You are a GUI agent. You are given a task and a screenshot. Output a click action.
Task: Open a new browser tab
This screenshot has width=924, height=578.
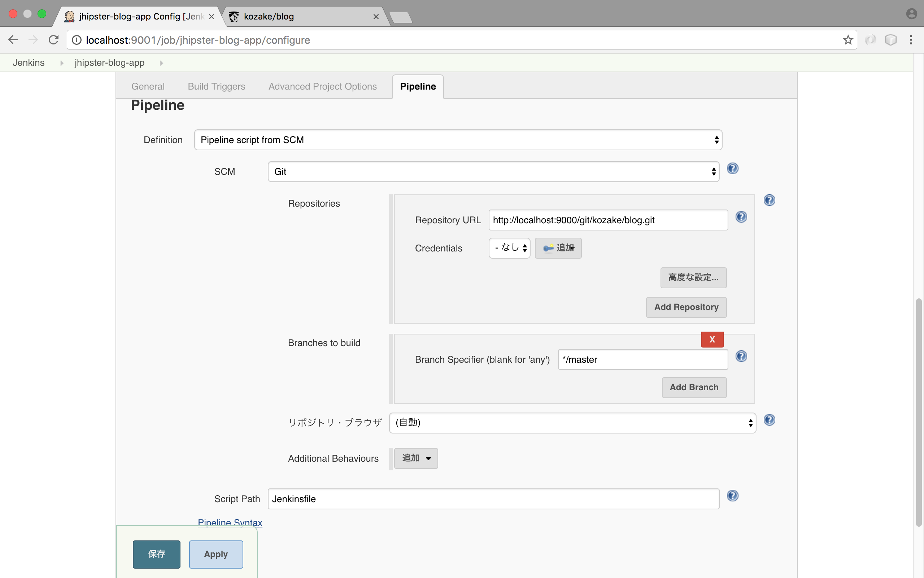pyautogui.click(x=401, y=18)
